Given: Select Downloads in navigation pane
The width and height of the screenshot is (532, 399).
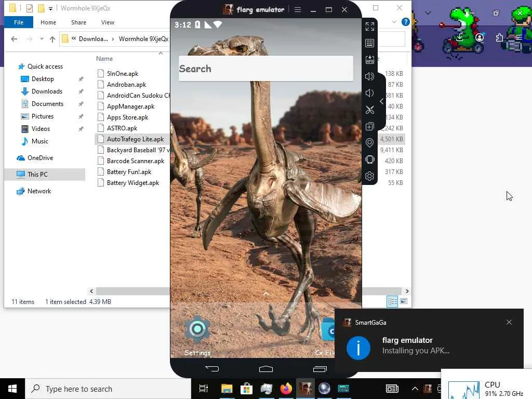Looking at the screenshot, I should coord(42,91).
